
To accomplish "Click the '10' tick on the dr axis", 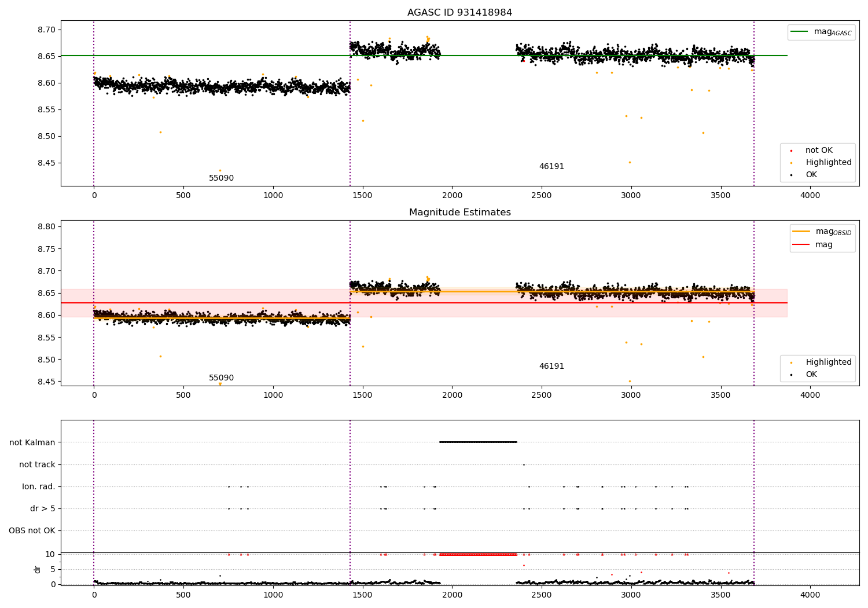I will pyautogui.click(x=50, y=555).
